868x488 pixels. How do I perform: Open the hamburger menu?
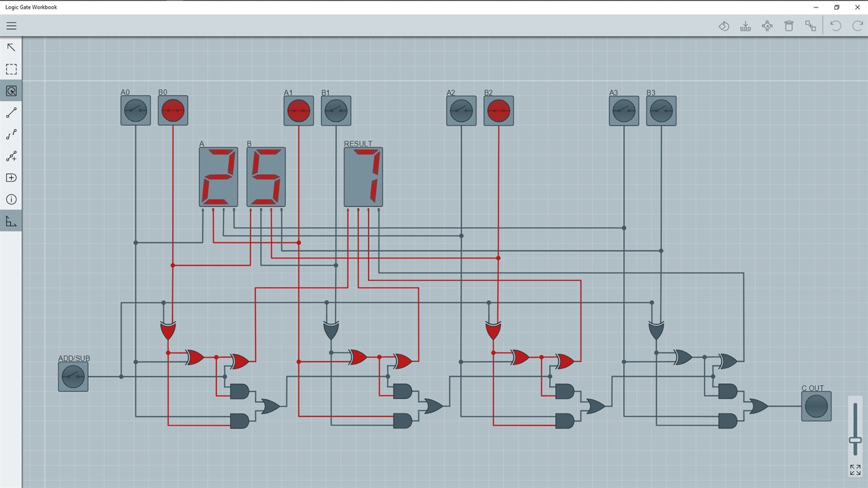point(11,25)
